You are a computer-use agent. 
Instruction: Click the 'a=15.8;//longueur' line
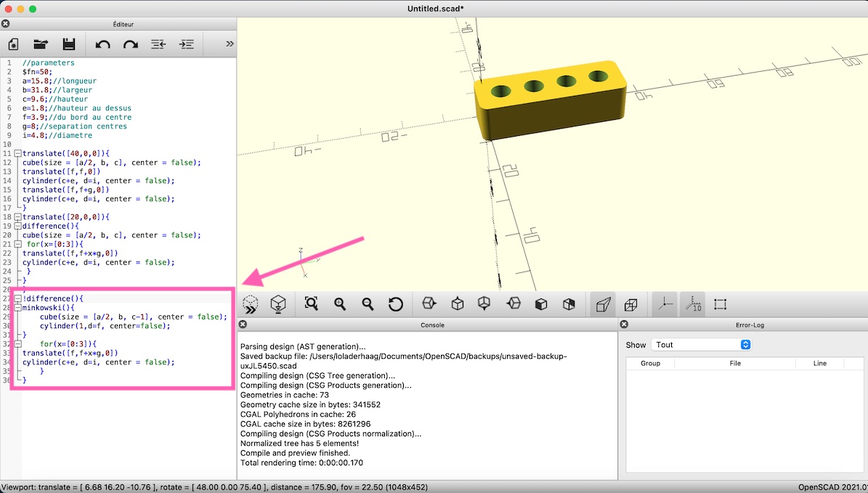click(60, 81)
